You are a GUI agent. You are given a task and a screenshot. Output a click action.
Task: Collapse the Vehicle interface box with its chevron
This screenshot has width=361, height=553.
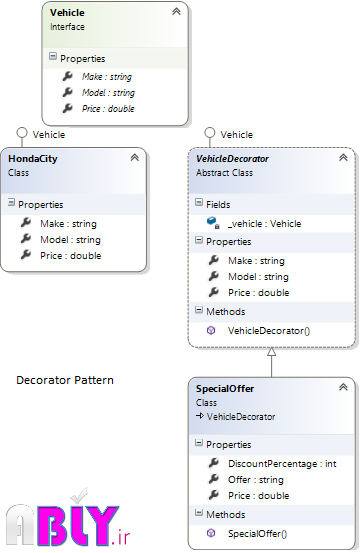pos(176,12)
